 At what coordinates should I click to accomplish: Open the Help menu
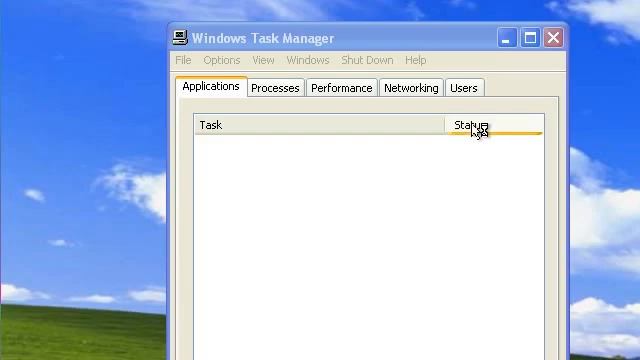pyautogui.click(x=416, y=60)
